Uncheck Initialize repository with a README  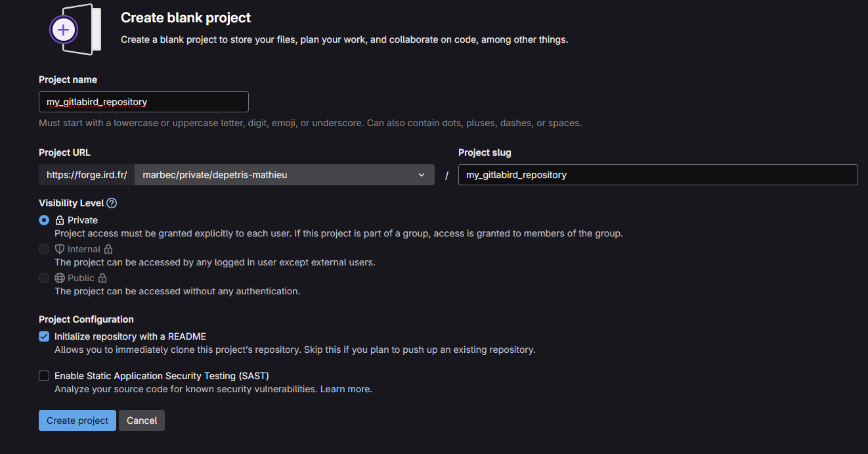coord(44,336)
